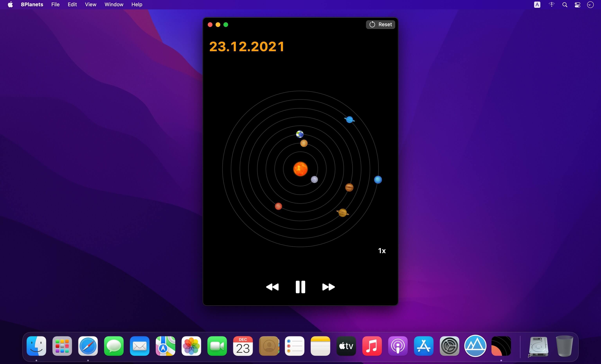Click the Earth planet icon

(300, 134)
